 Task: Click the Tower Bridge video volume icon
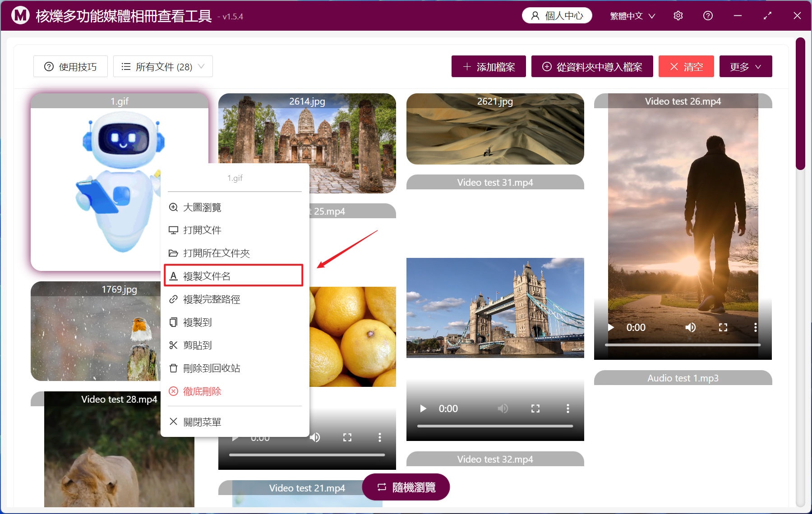click(503, 408)
